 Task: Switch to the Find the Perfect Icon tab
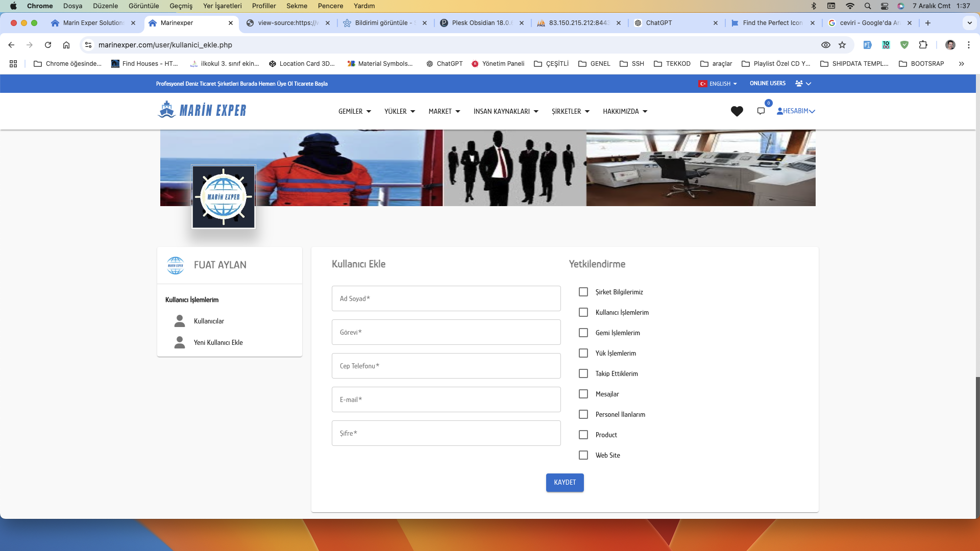[772, 23]
